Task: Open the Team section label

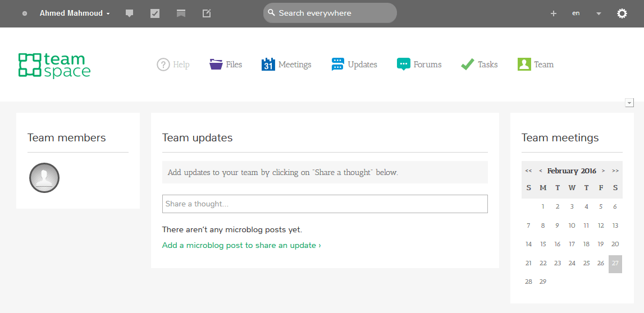Action: pyautogui.click(x=544, y=65)
